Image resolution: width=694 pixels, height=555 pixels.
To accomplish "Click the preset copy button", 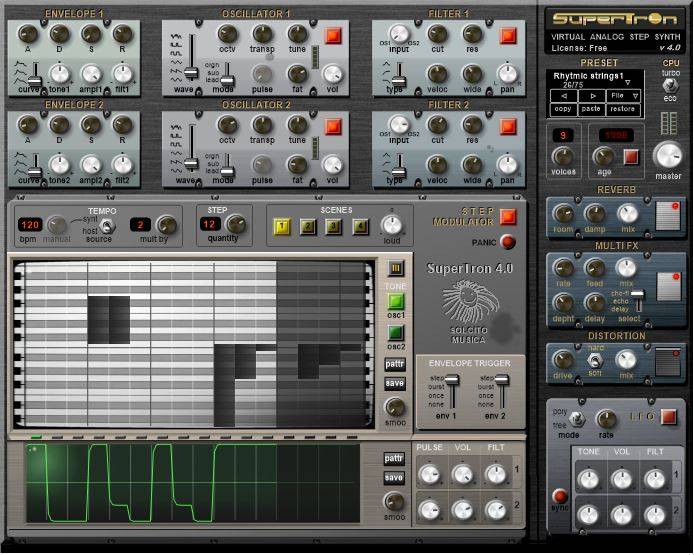I will tap(563, 108).
